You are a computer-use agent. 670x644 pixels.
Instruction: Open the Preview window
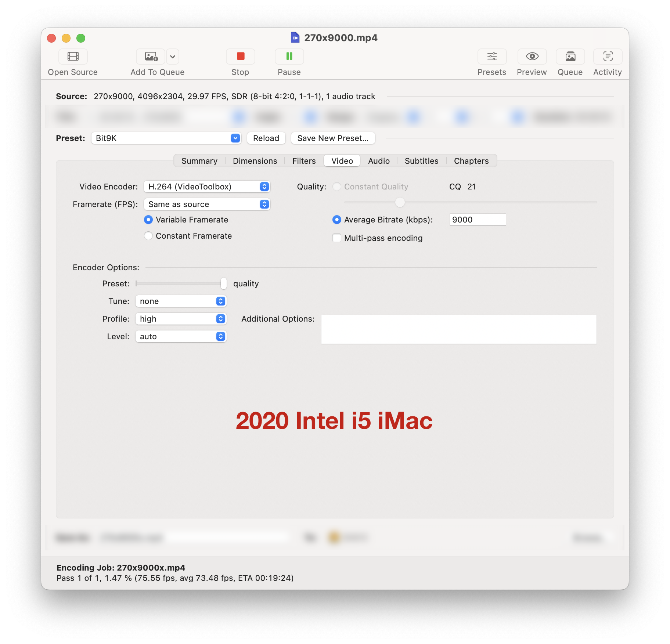click(x=532, y=57)
